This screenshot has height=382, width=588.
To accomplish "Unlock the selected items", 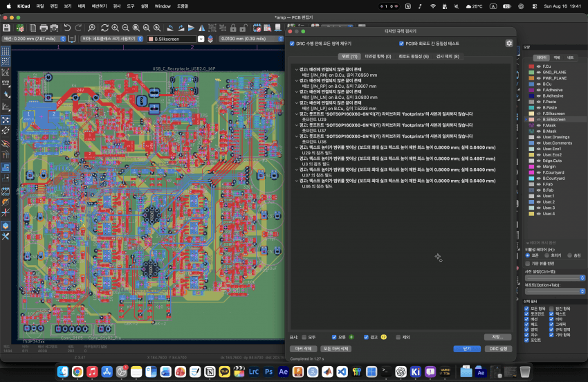I will (x=244, y=28).
